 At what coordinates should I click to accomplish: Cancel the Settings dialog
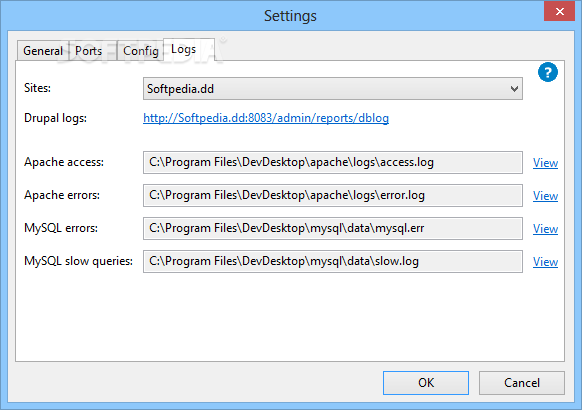pos(521,383)
